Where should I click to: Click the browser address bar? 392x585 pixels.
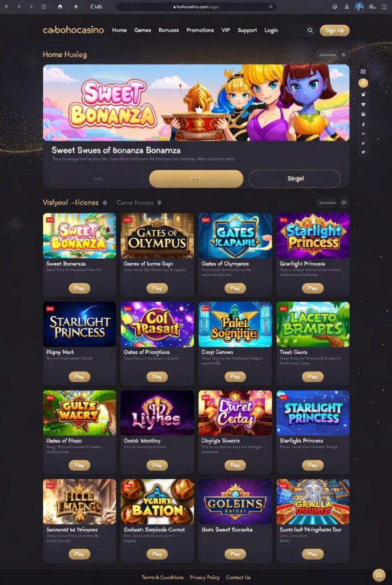[196, 7]
